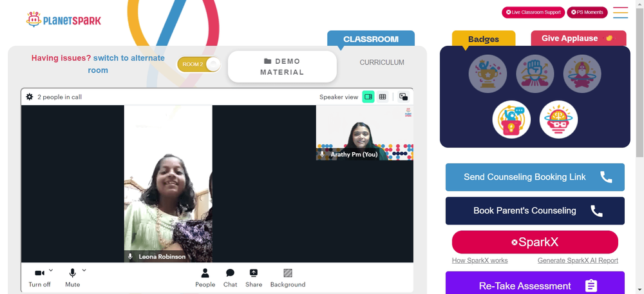Click Leona Robinson's microphone indicator
The width and height of the screenshot is (644, 294).
pyautogui.click(x=130, y=257)
